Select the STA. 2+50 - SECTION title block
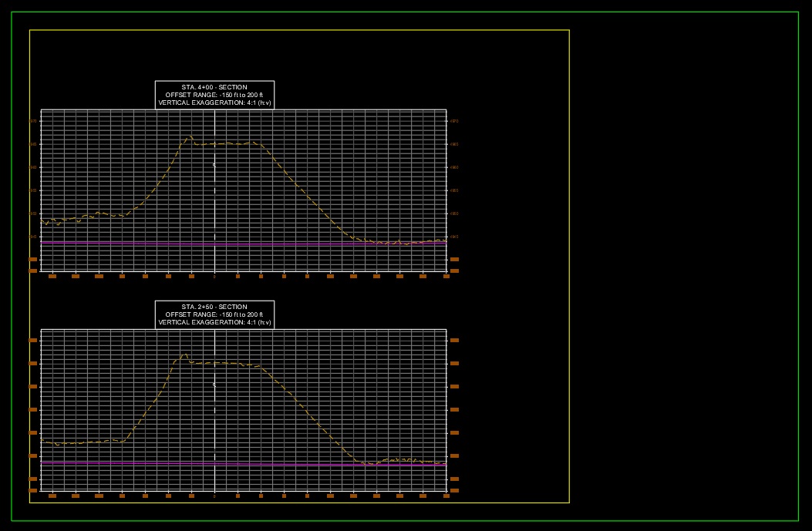The image size is (812, 531). tap(215, 314)
